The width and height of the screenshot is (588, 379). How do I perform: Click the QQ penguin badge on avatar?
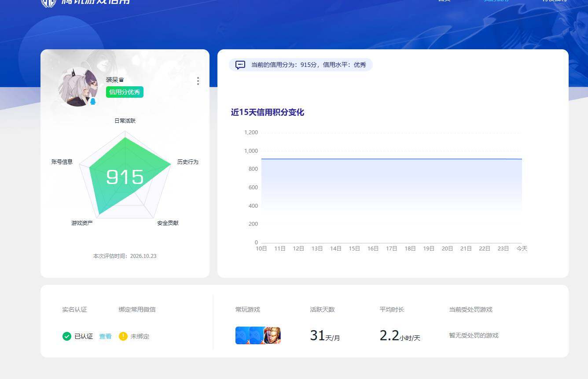click(93, 101)
